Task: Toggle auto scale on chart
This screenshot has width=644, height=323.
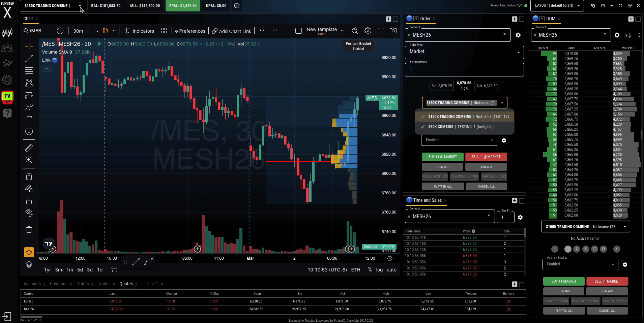Action: coord(391,270)
